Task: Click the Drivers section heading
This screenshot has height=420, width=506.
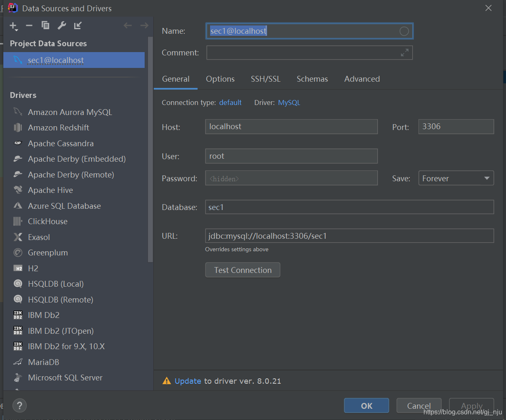Action: click(23, 95)
